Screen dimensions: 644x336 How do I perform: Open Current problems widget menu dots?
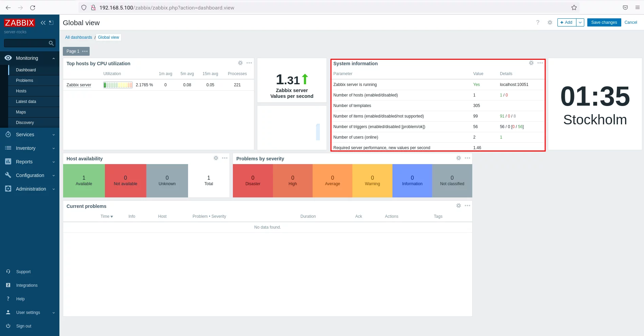(x=467, y=206)
